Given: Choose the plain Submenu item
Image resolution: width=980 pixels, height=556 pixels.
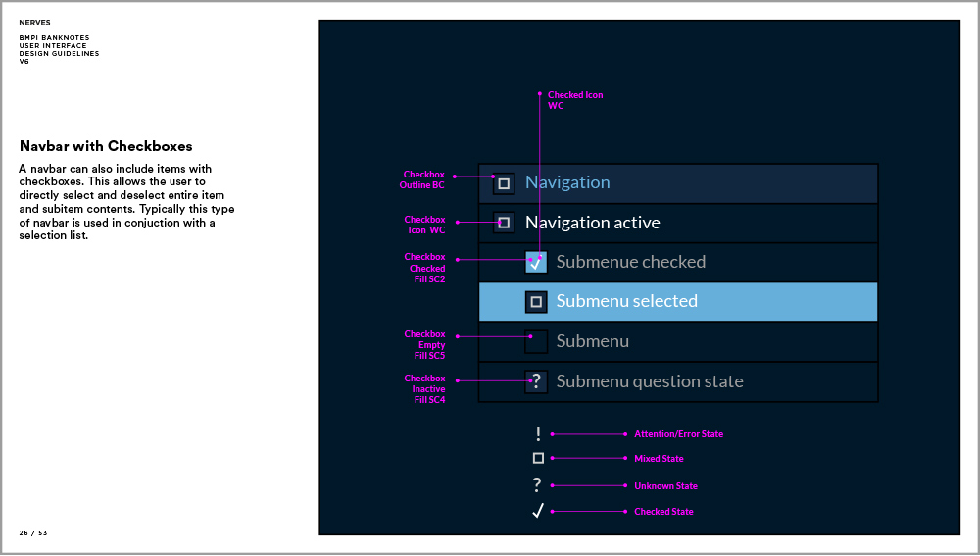Looking at the screenshot, I should pos(592,341).
